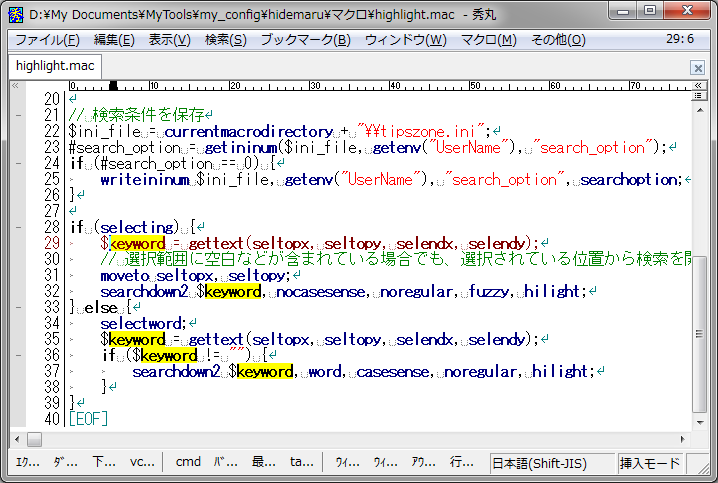Click the ﾀﾞ... button in bottom bar

pyautogui.click(x=65, y=462)
